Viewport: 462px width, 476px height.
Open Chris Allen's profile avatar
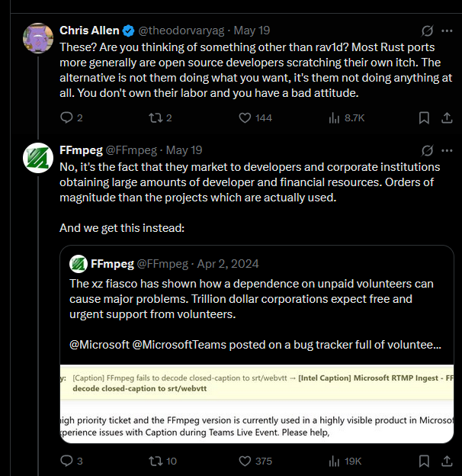point(38,38)
